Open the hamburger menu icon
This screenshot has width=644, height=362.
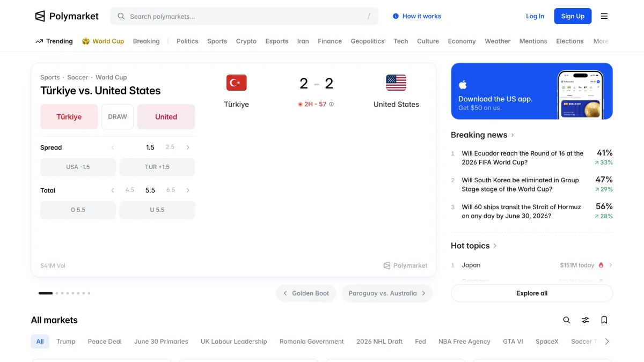[x=604, y=16]
